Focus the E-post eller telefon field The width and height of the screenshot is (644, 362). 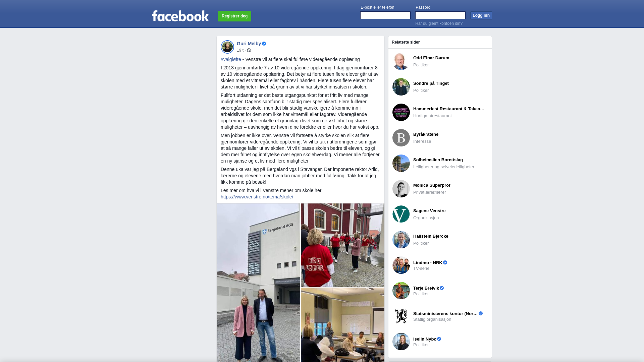385,15
